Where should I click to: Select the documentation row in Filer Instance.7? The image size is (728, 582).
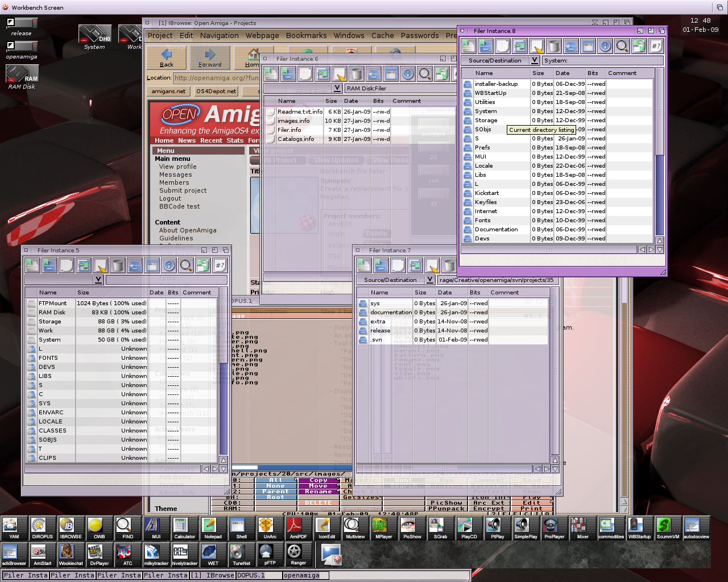(x=452, y=312)
